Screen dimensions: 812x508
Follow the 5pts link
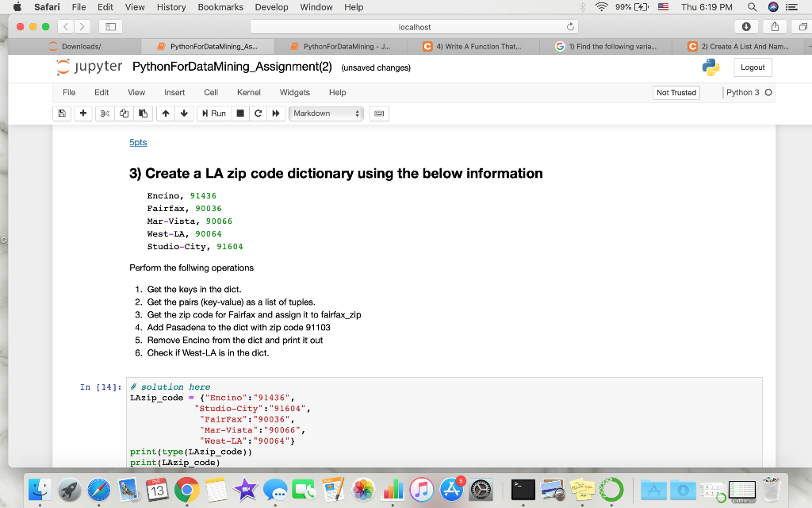pyautogui.click(x=138, y=142)
